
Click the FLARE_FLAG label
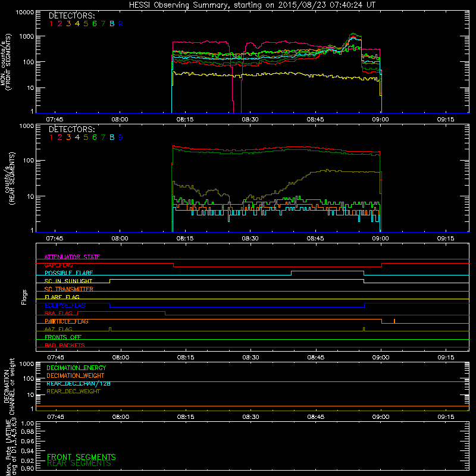click(62, 297)
